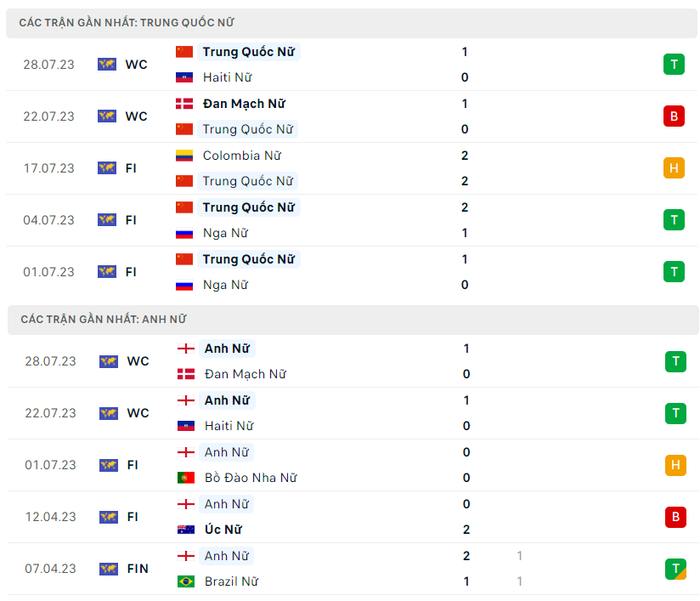This screenshot has height=601, width=700.
Task: Open the Úc Nữ team link
Action: tap(223, 530)
